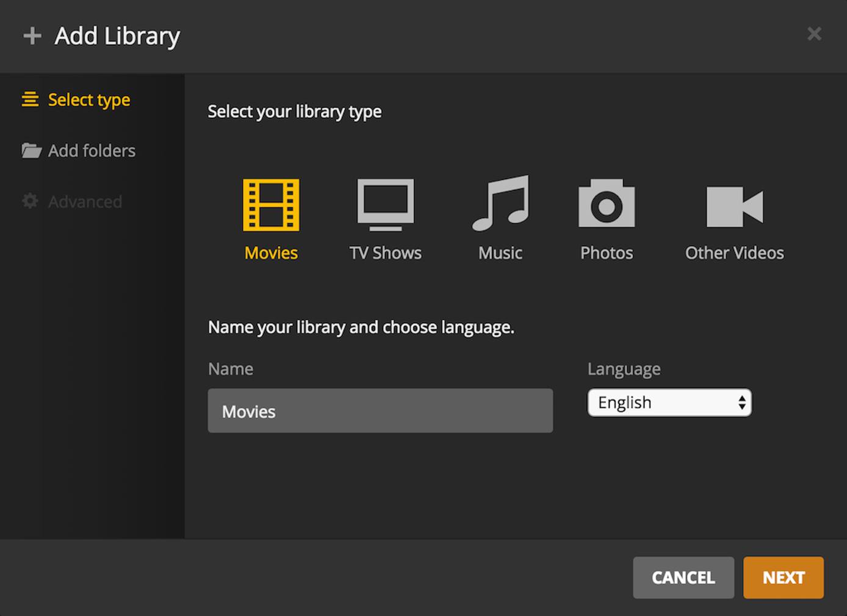The width and height of the screenshot is (847, 616).
Task: Pick the Photos camera icon
Action: [606, 204]
